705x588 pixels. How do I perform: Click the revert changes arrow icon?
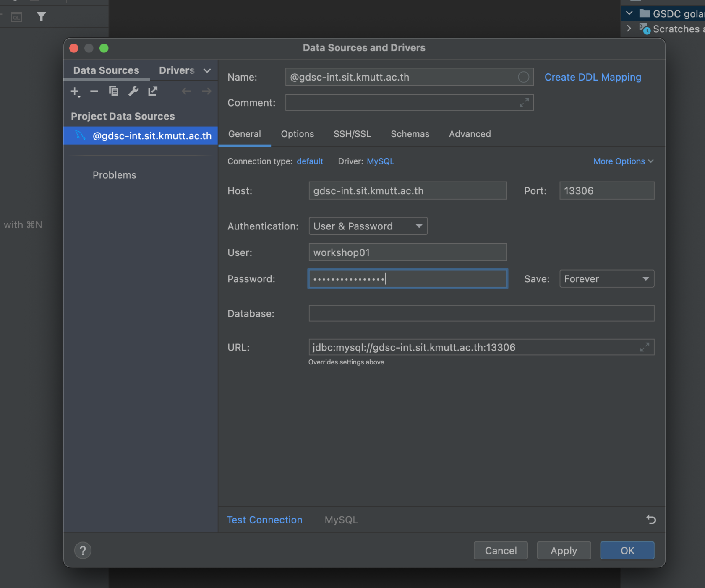pyautogui.click(x=651, y=520)
